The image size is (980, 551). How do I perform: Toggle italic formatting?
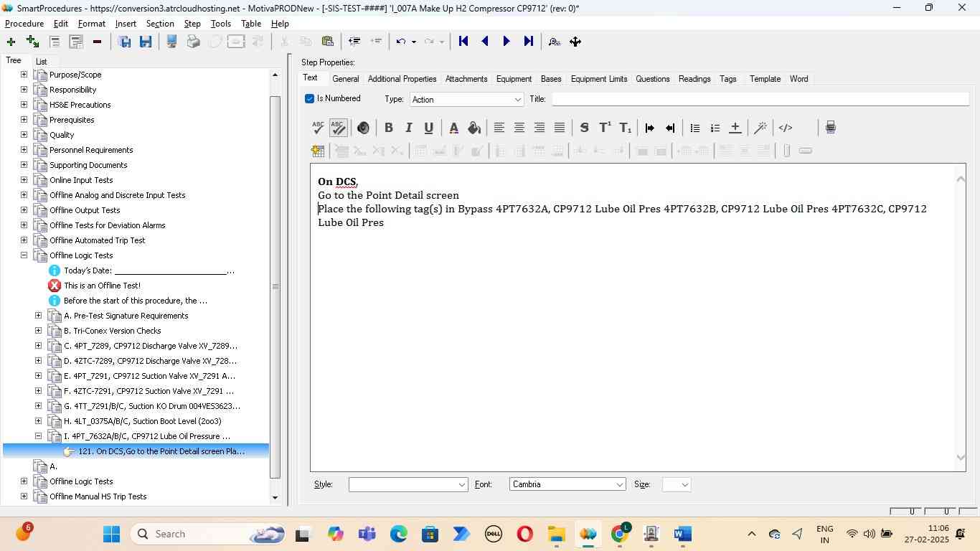[409, 128]
